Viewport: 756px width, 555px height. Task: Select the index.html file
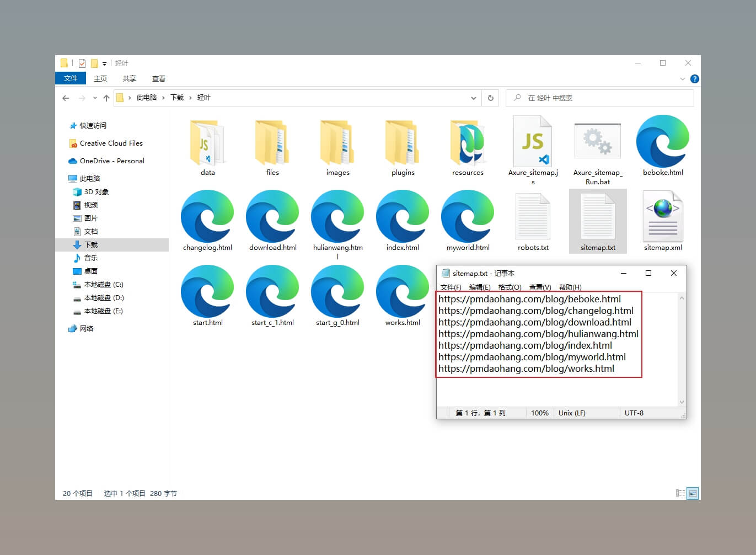[403, 221]
